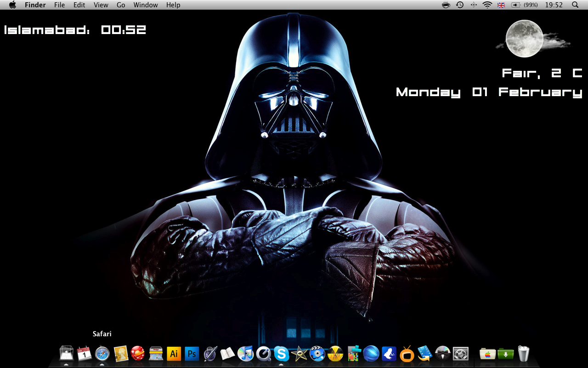Open Safari browser in the dock

[102, 353]
